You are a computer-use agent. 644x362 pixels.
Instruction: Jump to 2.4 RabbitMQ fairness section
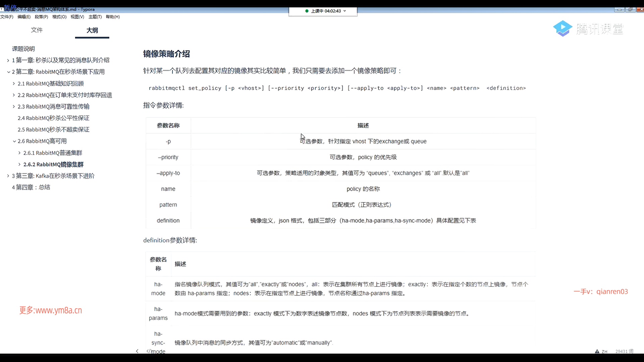(54, 118)
